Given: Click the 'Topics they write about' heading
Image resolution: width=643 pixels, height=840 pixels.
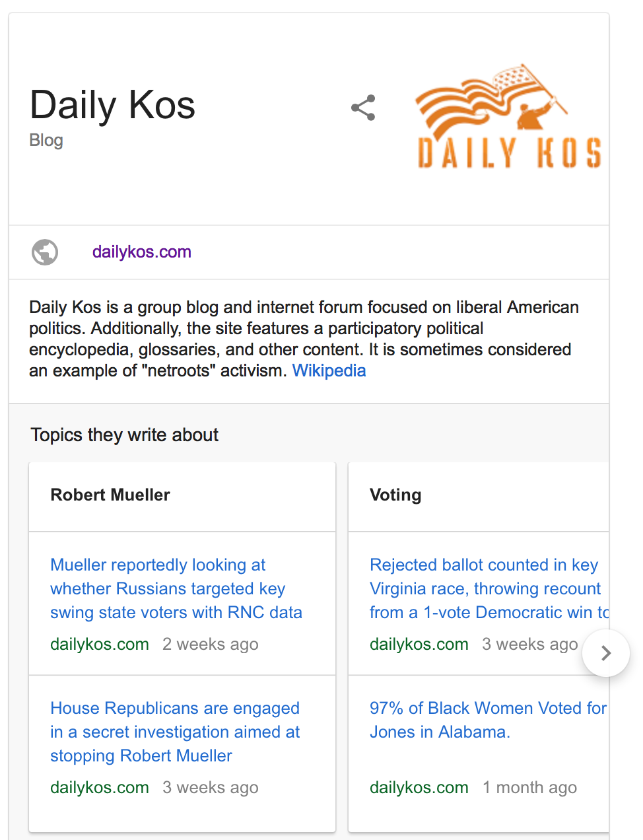Looking at the screenshot, I should 124,435.
